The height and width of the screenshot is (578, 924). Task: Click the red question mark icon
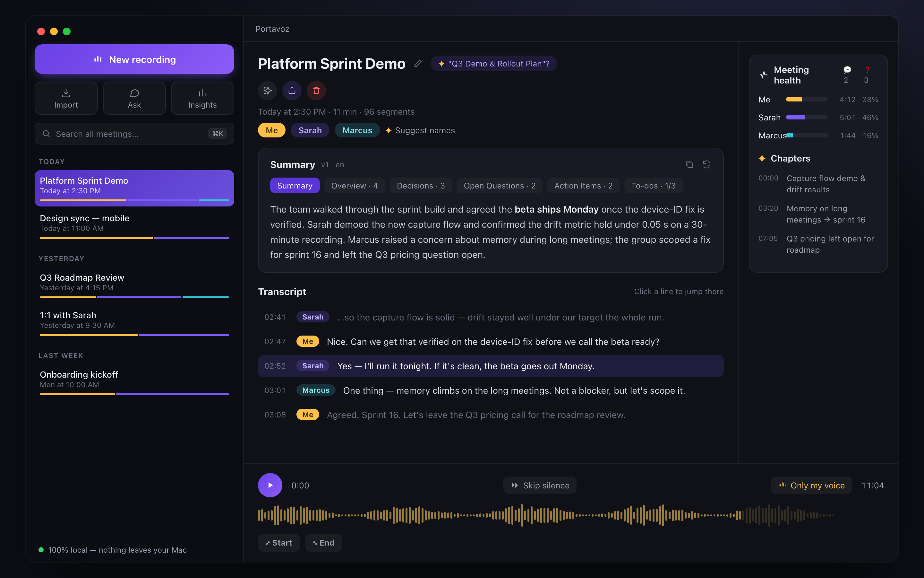coord(867,70)
